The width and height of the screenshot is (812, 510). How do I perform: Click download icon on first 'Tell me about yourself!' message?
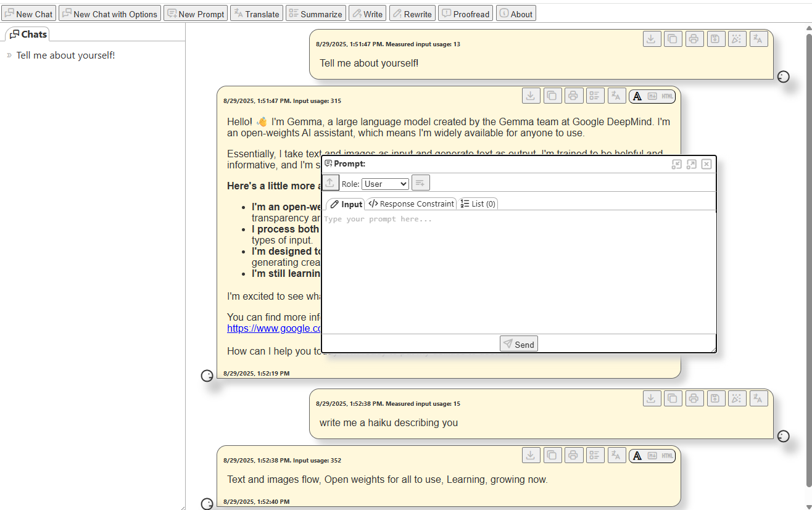(x=651, y=39)
